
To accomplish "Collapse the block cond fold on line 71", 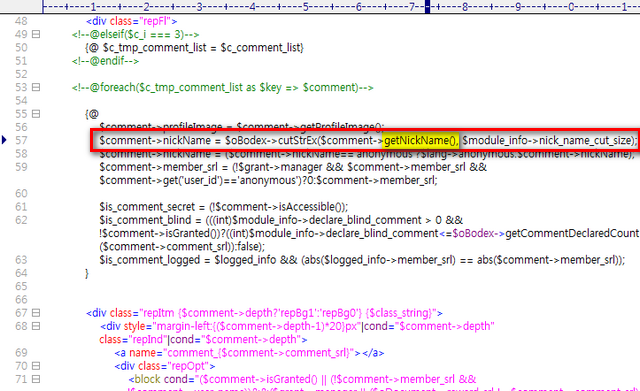I will pyautogui.click(x=36, y=379).
